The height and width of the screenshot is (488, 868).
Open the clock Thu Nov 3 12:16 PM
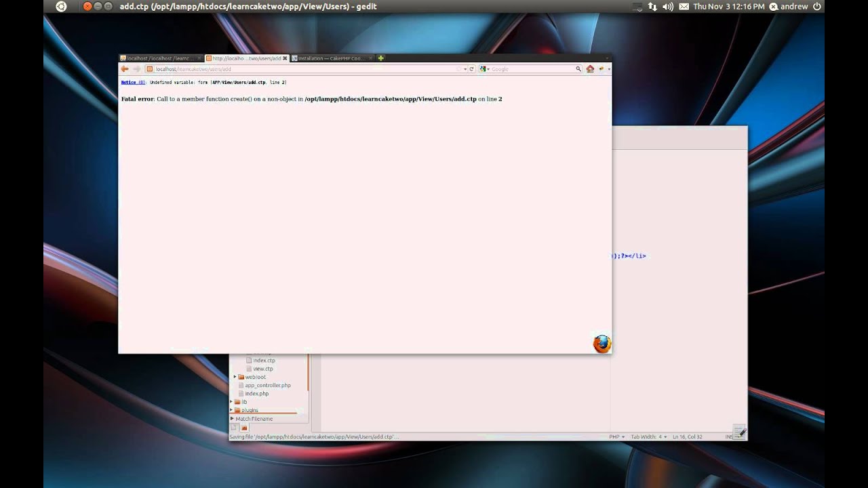tap(728, 6)
